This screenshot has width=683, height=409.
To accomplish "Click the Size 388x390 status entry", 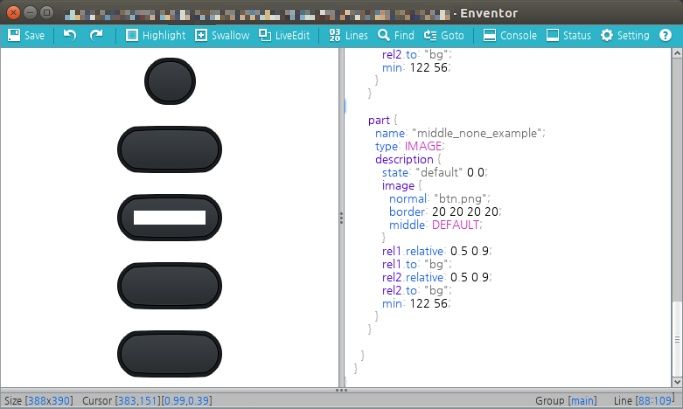I will click(39, 401).
